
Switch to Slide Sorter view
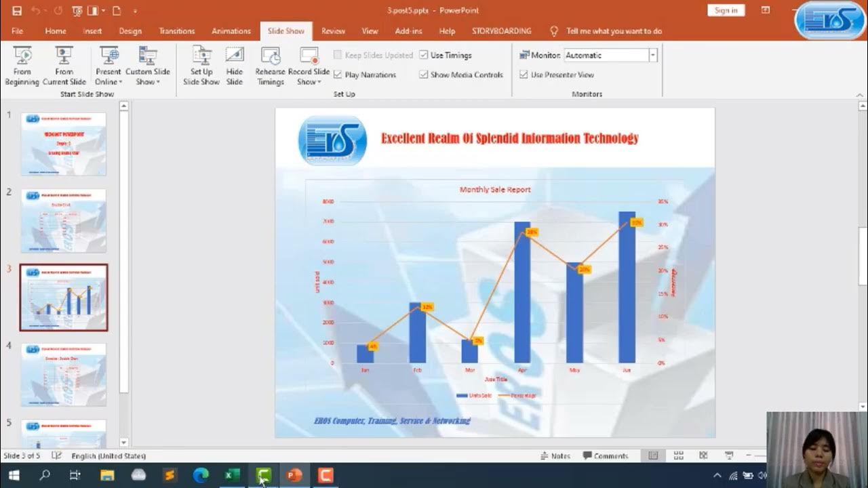[x=678, y=455]
